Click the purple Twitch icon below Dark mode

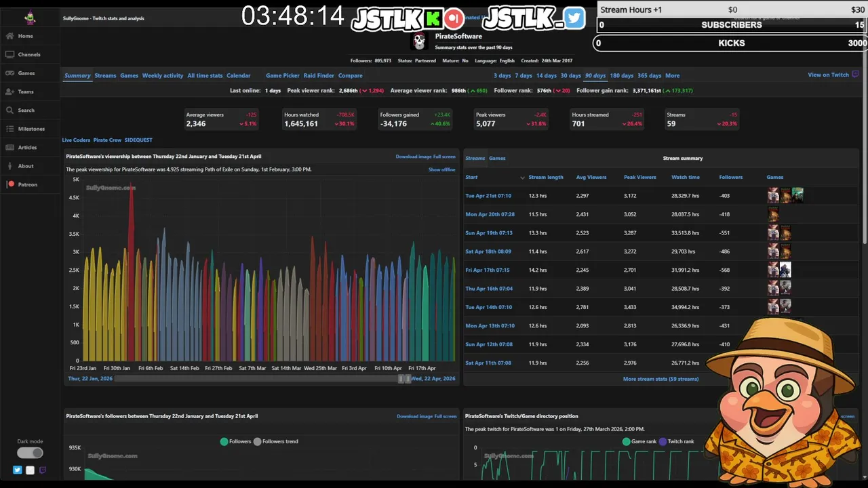click(x=43, y=470)
